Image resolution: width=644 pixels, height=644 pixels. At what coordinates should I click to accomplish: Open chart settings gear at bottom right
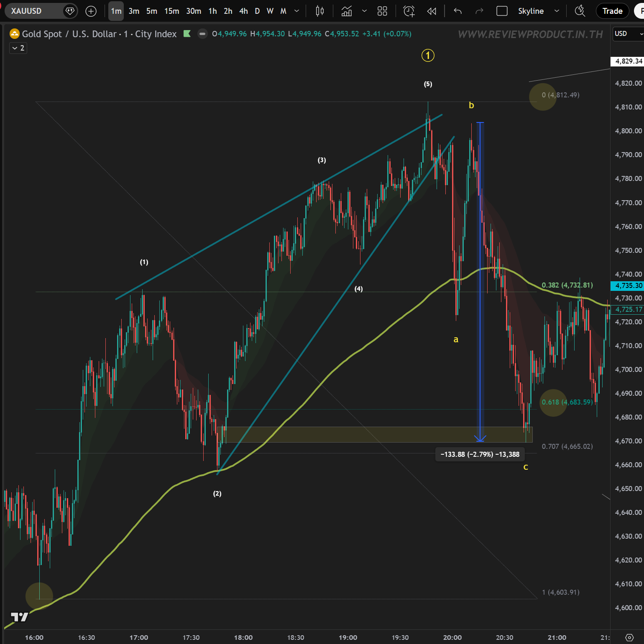(629, 637)
